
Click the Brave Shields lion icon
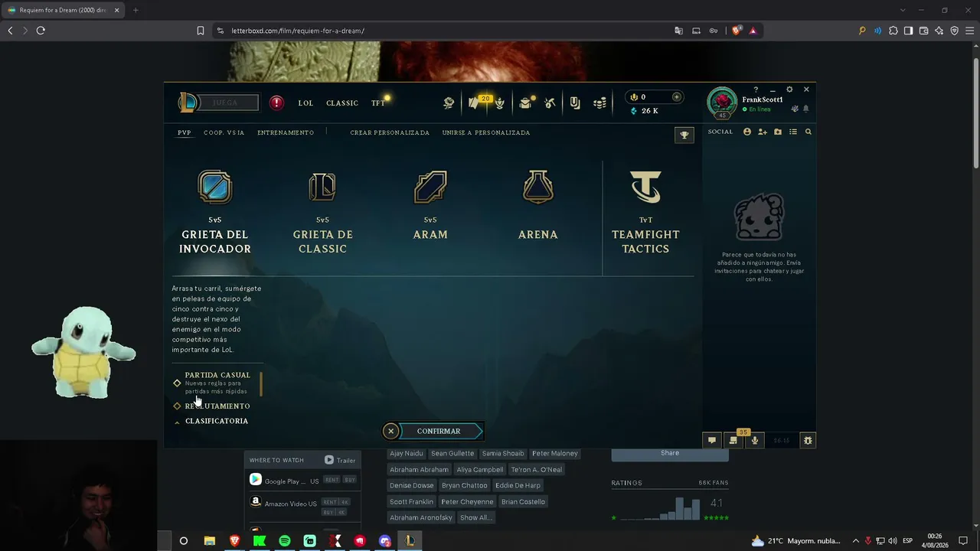(737, 31)
